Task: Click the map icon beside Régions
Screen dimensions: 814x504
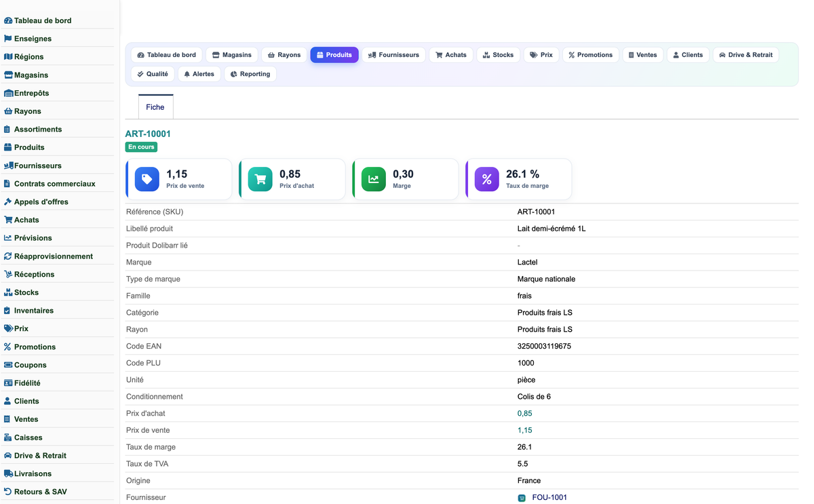Action: click(x=8, y=57)
